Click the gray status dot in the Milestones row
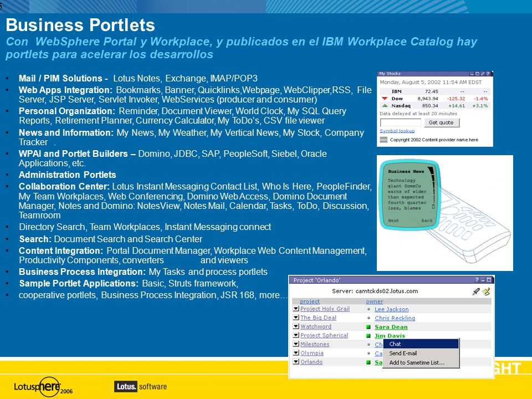532x399 pixels. coord(369,344)
